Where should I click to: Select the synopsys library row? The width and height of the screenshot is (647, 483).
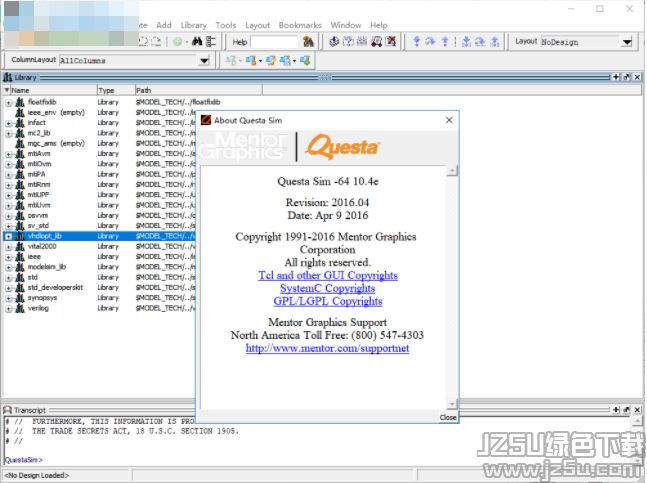99,298
